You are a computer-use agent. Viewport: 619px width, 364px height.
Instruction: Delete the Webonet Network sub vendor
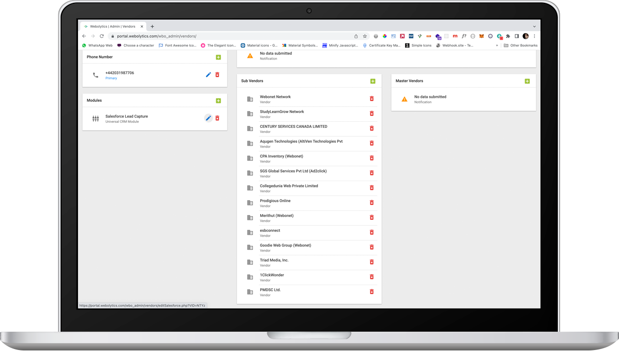371,98
